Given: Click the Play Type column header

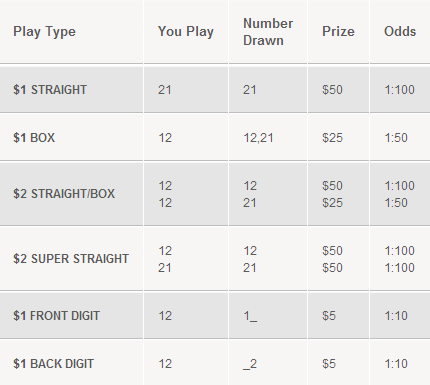Looking at the screenshot, I should (44, 32).
